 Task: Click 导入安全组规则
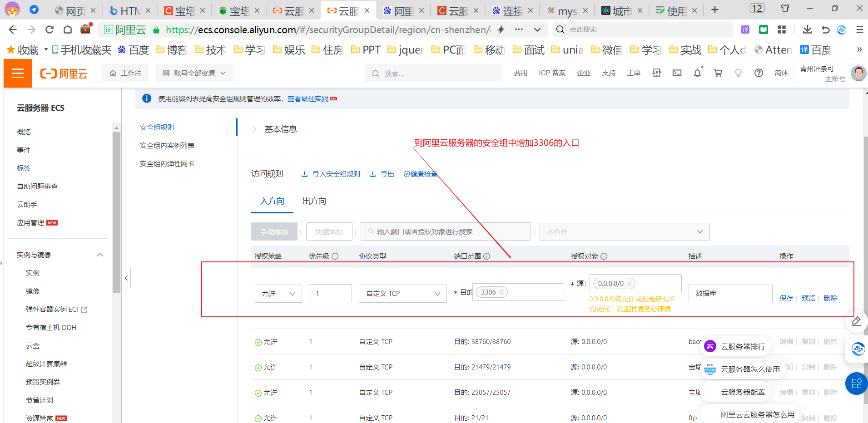pos(331,174)
